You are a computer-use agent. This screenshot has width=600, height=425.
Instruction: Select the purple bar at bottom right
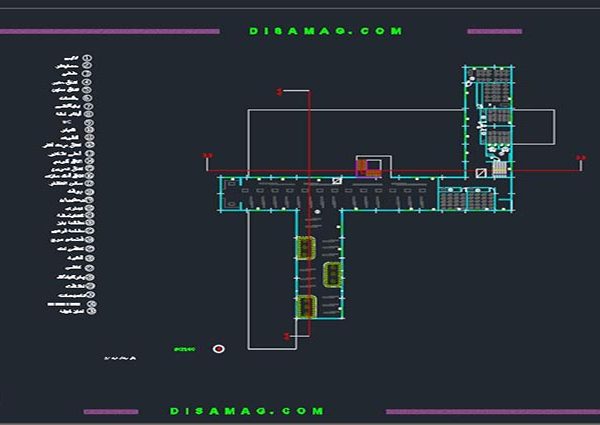491,411
